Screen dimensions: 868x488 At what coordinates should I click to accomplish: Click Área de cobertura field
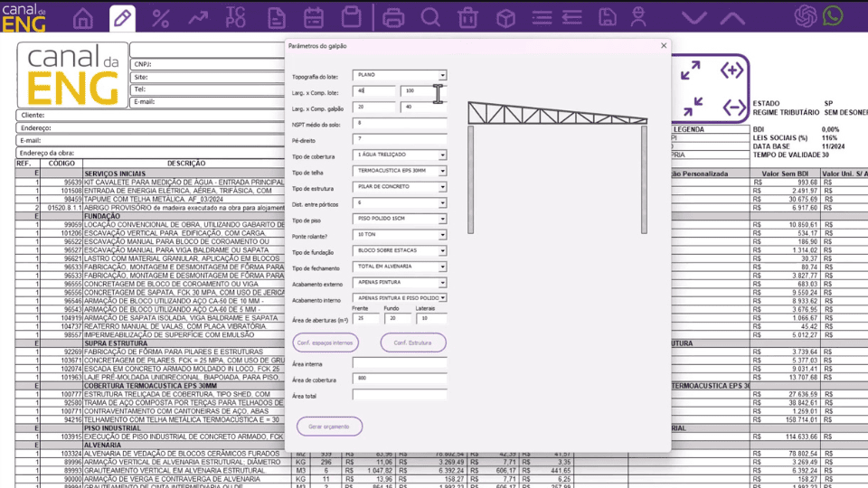(400, 379)
